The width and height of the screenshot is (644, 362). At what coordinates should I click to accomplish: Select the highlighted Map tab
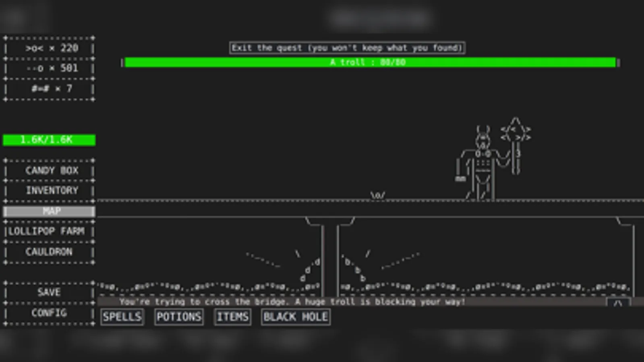[49, 211]
